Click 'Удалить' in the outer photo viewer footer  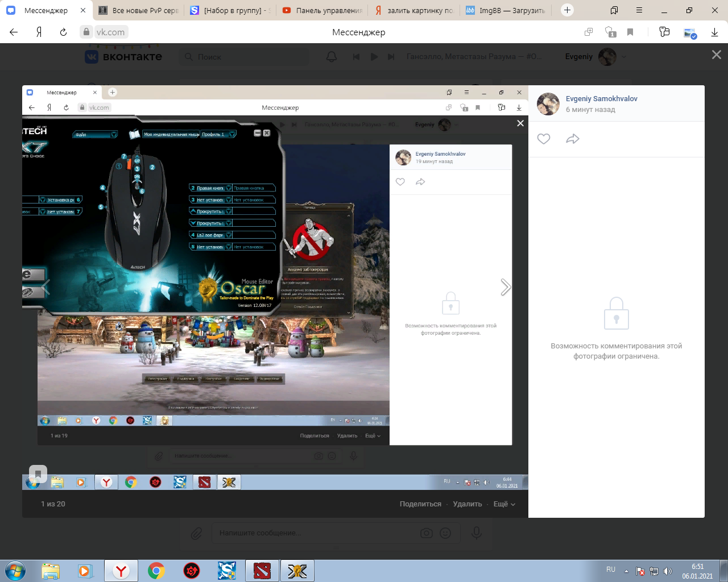(x=468, y=504)
